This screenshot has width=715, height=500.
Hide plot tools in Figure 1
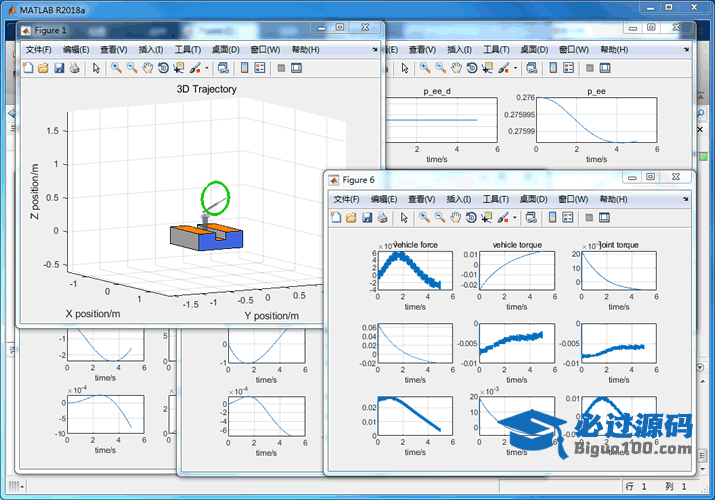point(281,68)
